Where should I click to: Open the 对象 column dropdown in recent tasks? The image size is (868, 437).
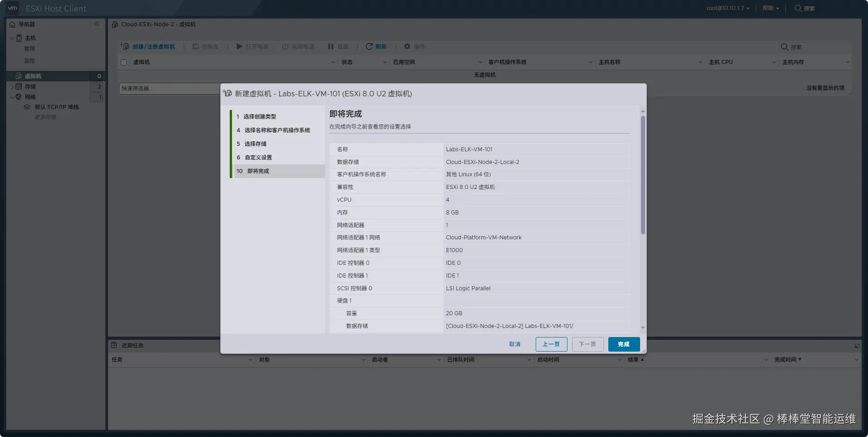click(364, 360)
